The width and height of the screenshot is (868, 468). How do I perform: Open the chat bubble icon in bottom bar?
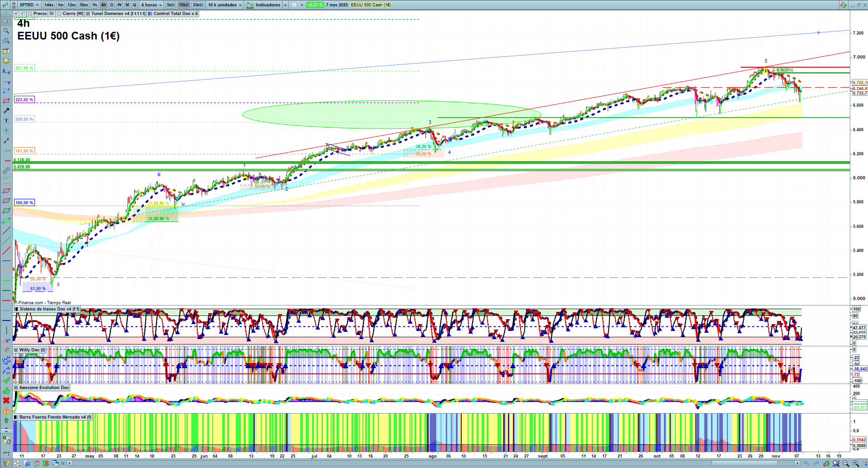(x=27, y=463)
